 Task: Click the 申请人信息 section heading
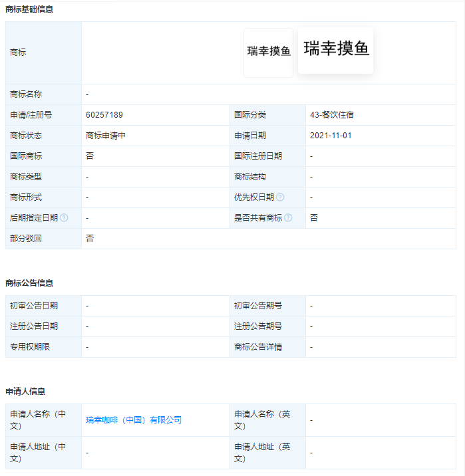pyautogui.click(x=25, y=392)
